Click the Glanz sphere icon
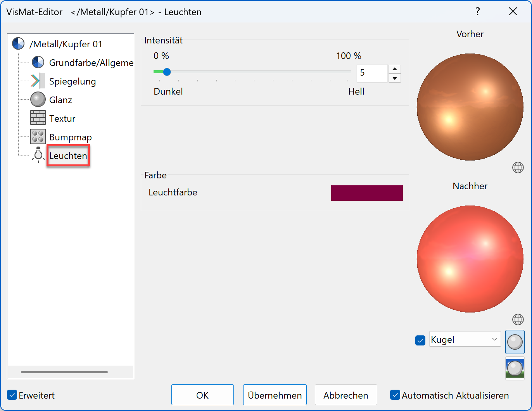532x411 pixels. [x=38, y=99]
